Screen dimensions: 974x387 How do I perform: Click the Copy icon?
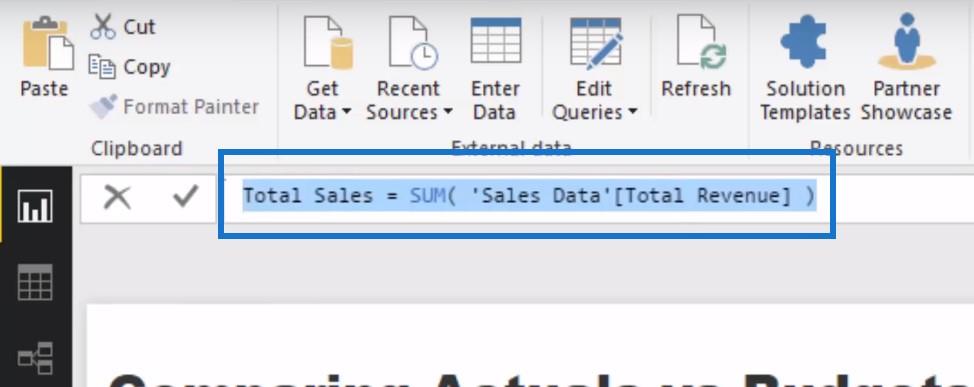(x=102, y=66)
